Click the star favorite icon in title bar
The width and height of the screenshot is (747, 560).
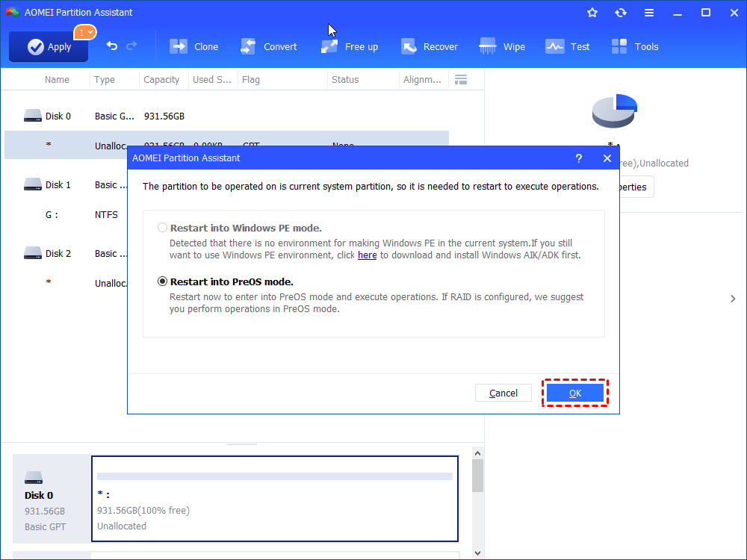592,13
